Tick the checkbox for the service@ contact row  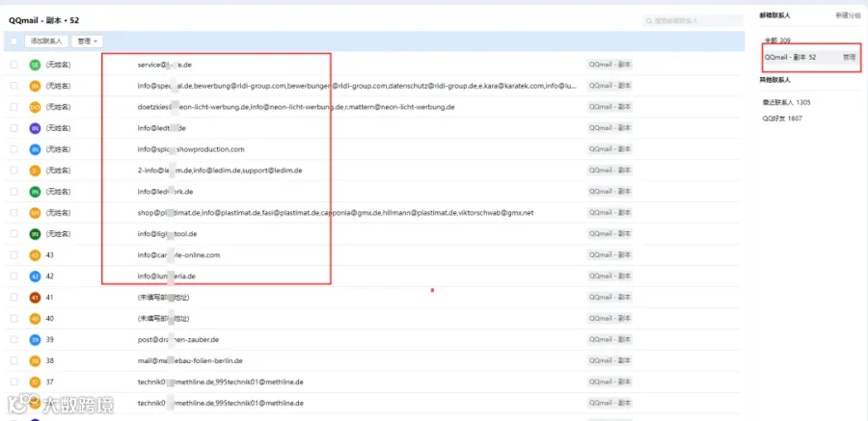click(x=14, y=65)
